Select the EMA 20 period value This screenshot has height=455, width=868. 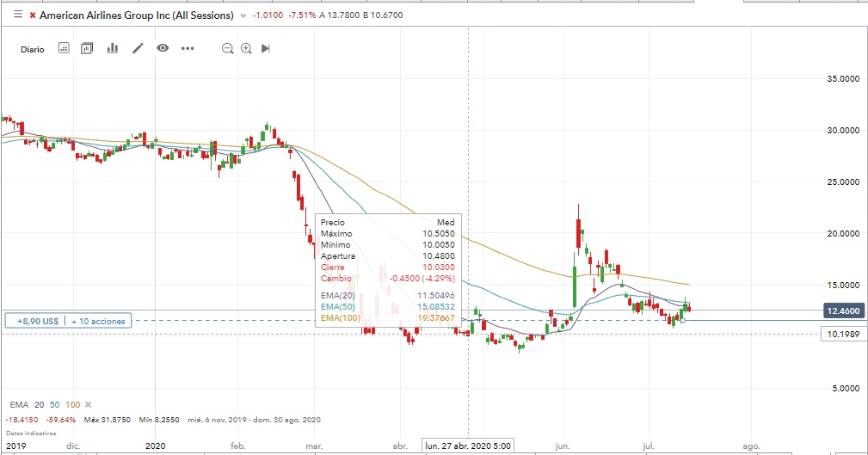(x=39, y=404)
